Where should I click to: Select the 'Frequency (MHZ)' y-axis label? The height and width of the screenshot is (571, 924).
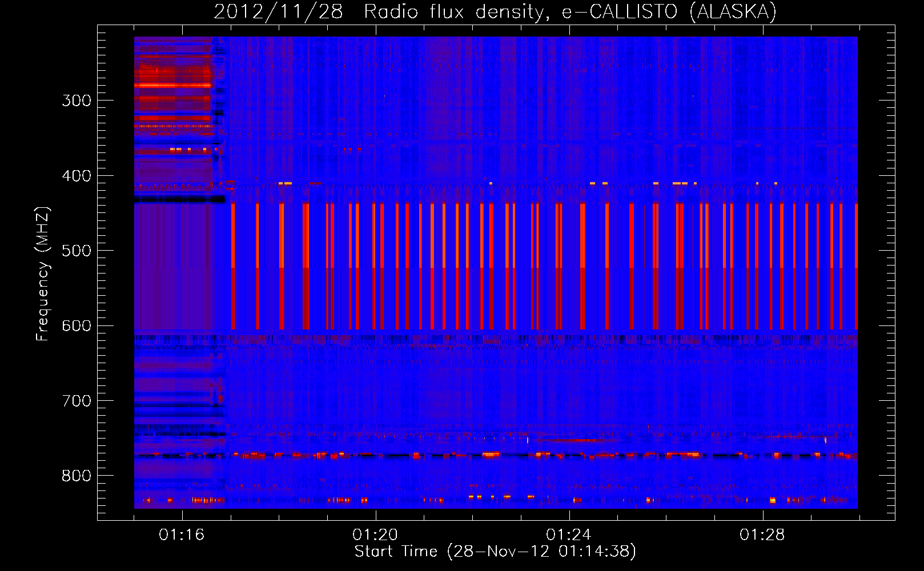pos(43,274)
